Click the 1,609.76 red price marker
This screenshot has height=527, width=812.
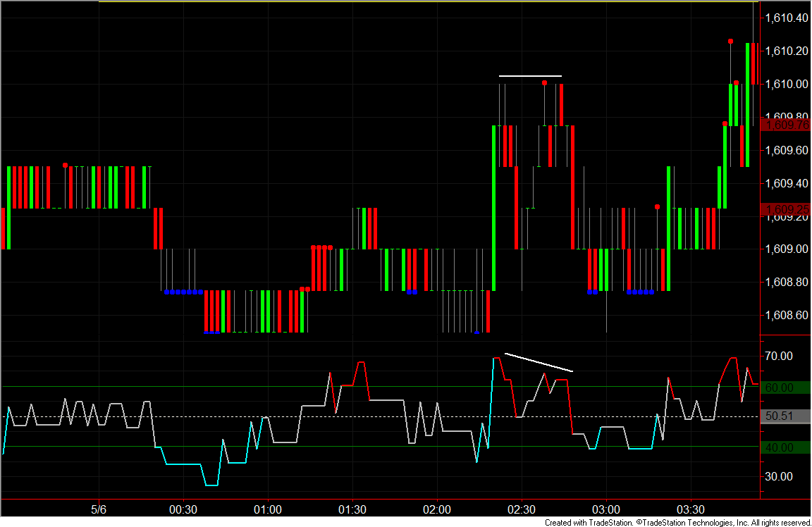coord(786,125)
